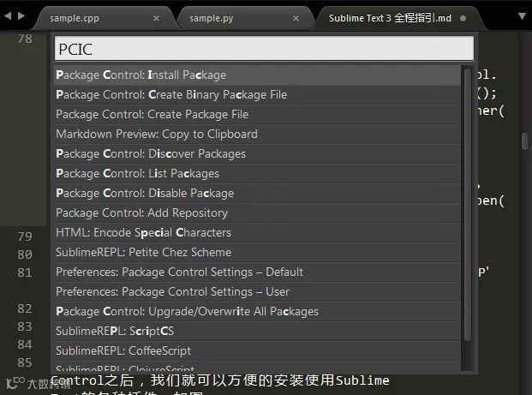Viewport: 532px width, 395px height.
Task: Click line number 78 in gutter
Action: coord(25,39)
